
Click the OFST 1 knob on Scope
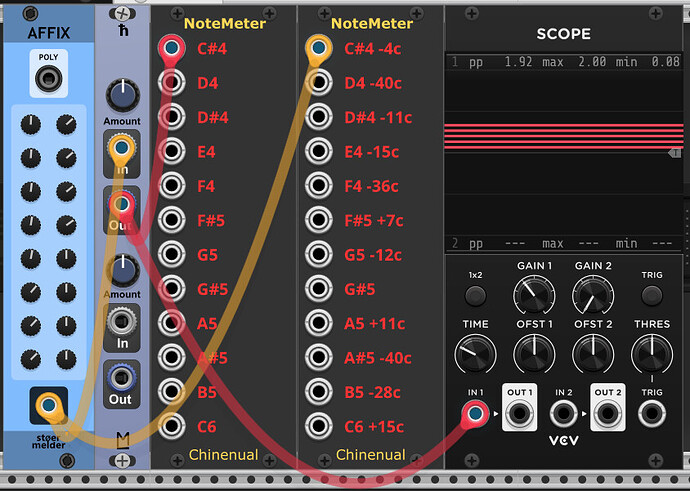pyautogui.click(x=534, y=354)
